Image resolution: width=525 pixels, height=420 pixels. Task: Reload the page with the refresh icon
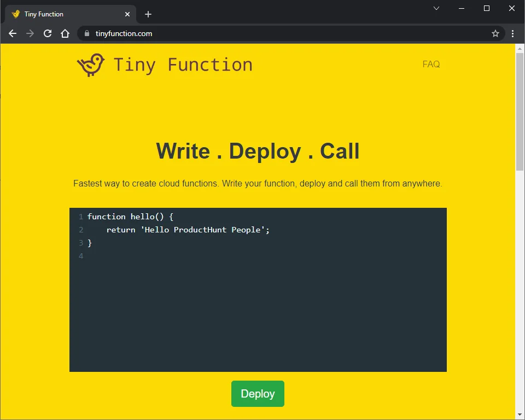[48, 33]
